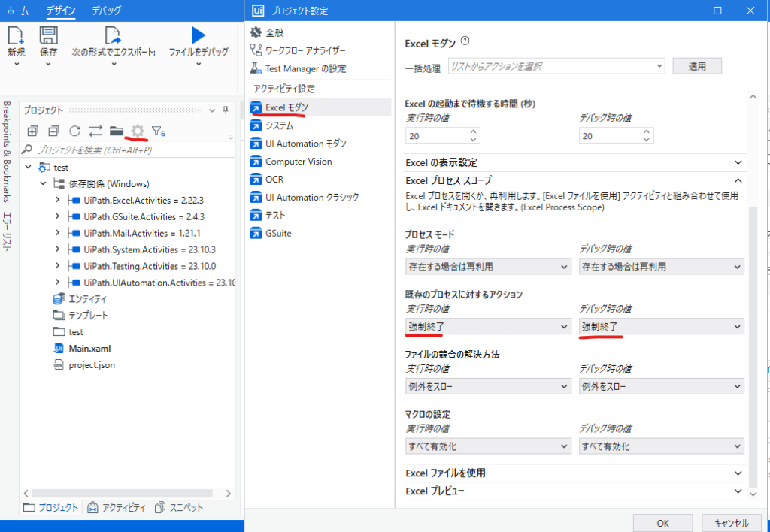Open ファイルの競合の解決方法 デバッグ時の値 dropdown
Screen dimensions: 770x532
click(662, 387)
